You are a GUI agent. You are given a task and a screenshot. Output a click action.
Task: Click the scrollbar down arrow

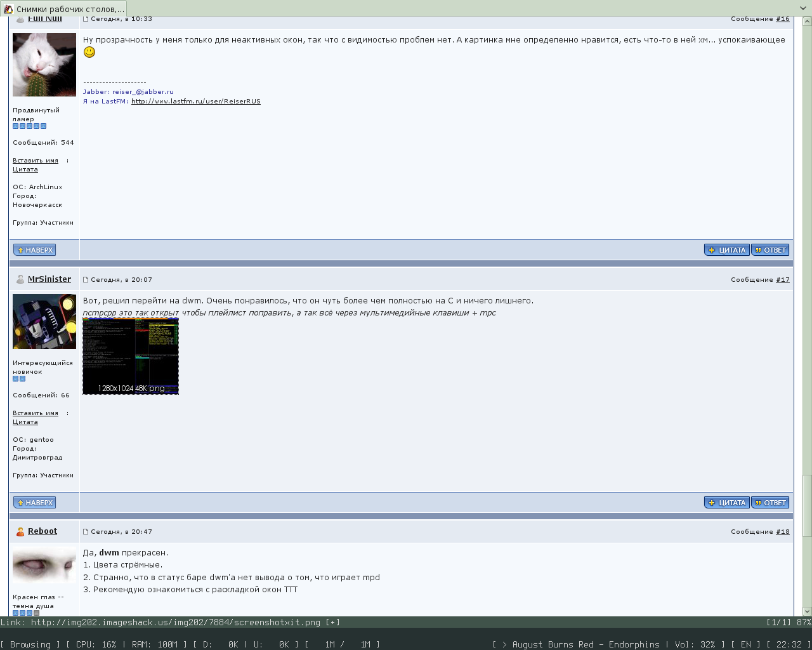tap(807, 612)
